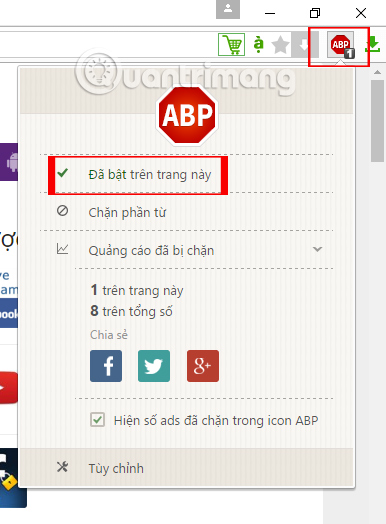Click the green download arrow icon
386x524 pixels.
click(x=373, y=44)
